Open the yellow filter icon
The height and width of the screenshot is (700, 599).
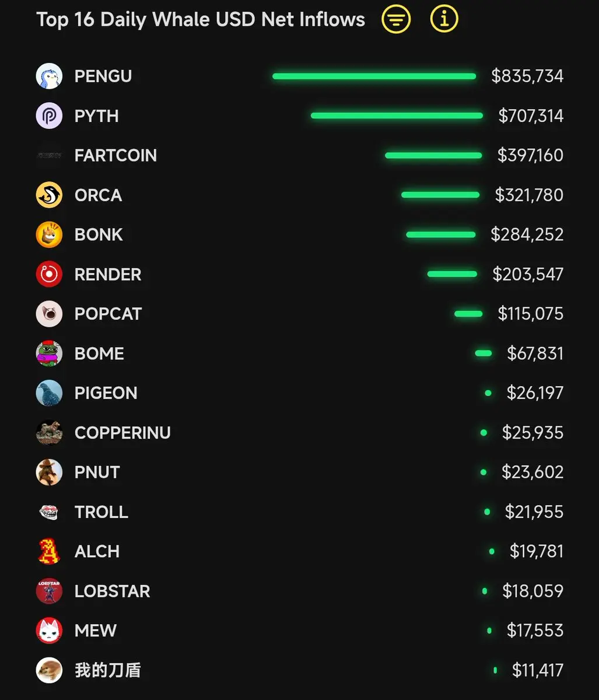pos(396,19)
